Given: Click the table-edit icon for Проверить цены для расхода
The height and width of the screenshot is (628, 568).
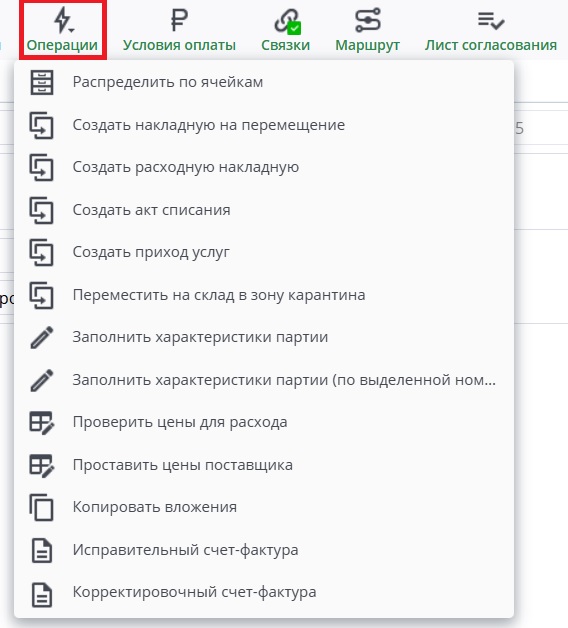Looking at the screenshot, I should pyautogui.click(x=42, y=423).
